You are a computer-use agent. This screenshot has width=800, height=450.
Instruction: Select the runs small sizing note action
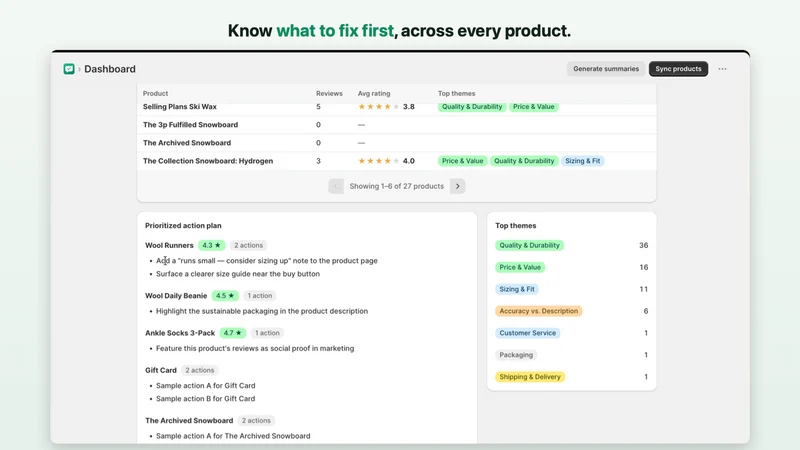[x=267, y=261]
